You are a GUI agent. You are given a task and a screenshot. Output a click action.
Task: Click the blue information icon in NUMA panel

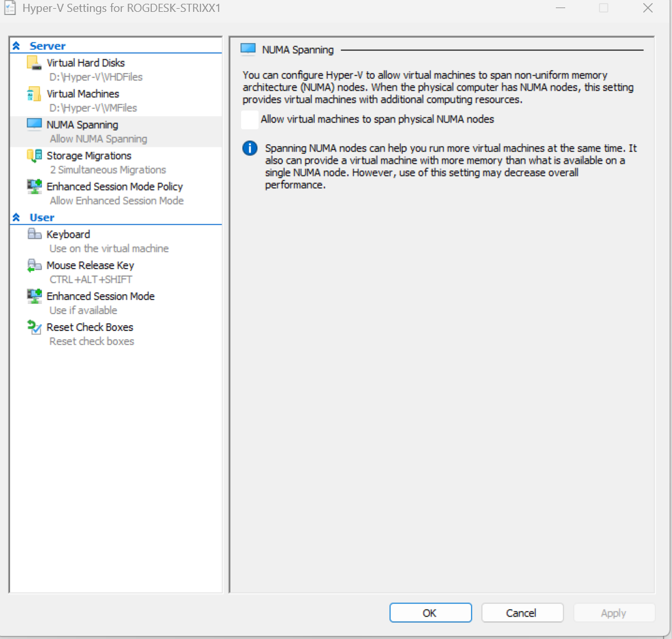(250, 148)
